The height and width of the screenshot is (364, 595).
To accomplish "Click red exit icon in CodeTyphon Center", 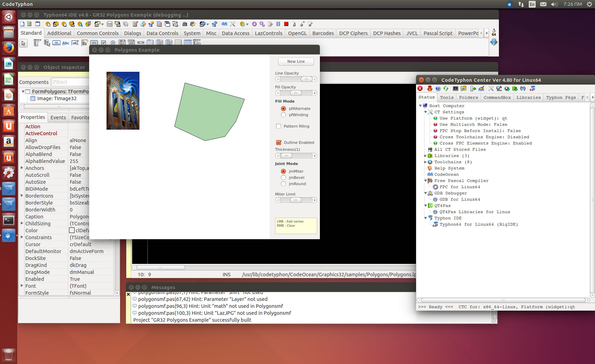I will [420, 88].
